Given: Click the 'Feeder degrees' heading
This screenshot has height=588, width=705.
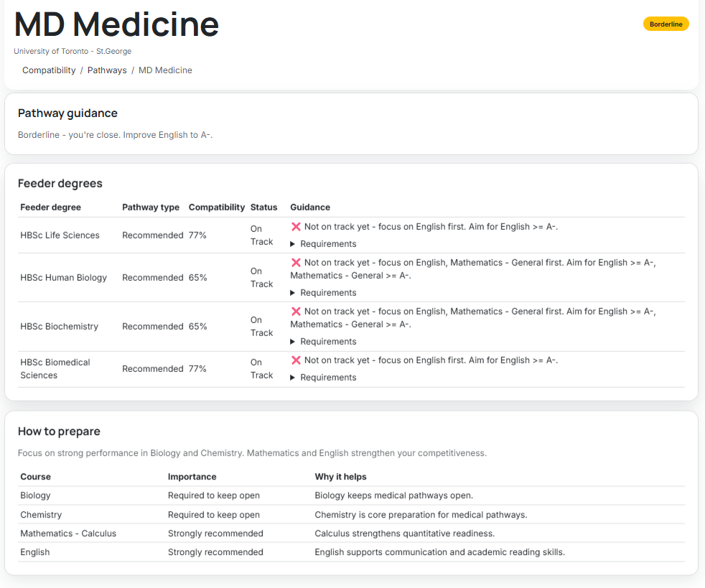Looking at the screenshot, I should 60,183.
